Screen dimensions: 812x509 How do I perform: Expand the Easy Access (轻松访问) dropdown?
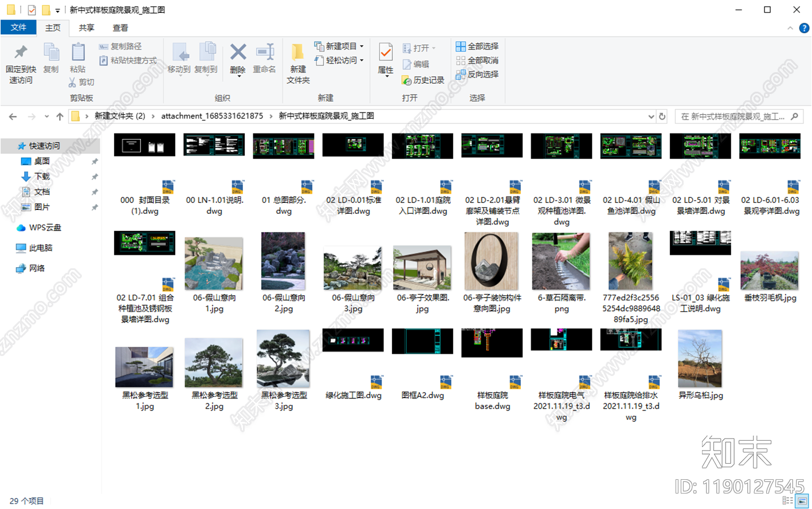tap(362, 60)
